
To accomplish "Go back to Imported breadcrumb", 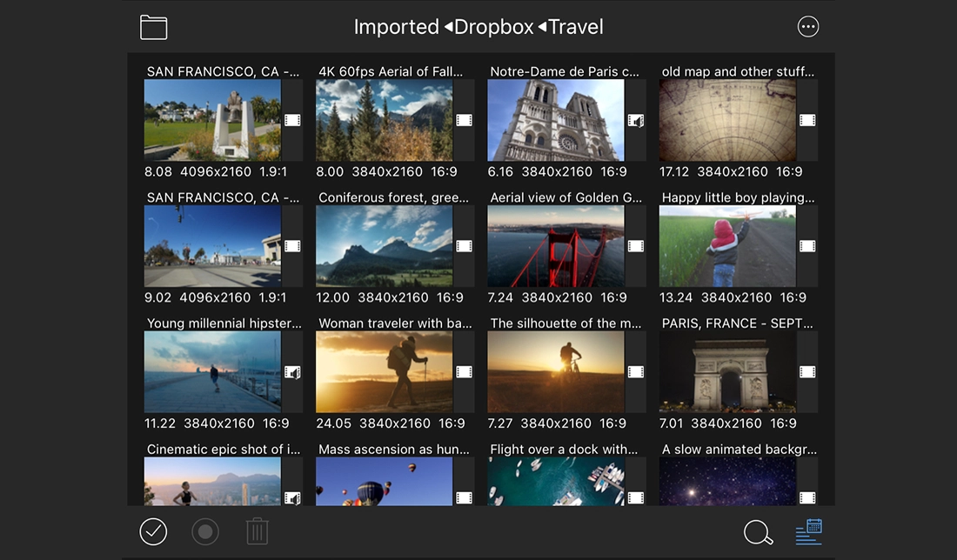I will [x=396, y=27].
